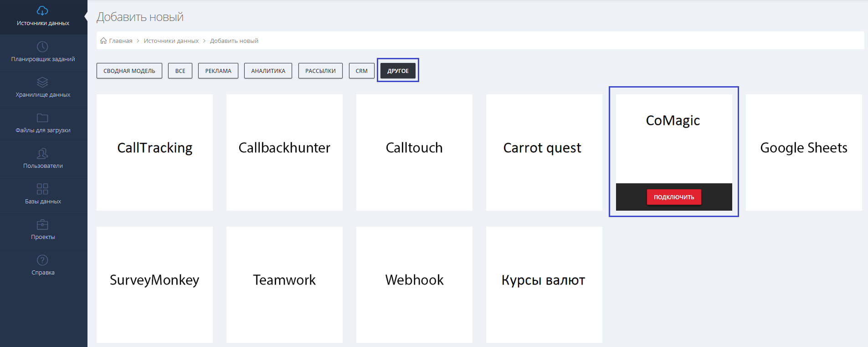Image resolution: width=868 pixels, height=347 pixels.
Task: Choose the Google Sheets source tile
Action: tap(803, 152)
